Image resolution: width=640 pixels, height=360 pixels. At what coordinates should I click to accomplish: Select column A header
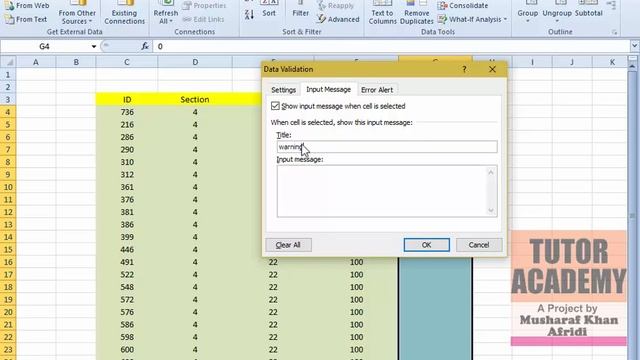36,62
